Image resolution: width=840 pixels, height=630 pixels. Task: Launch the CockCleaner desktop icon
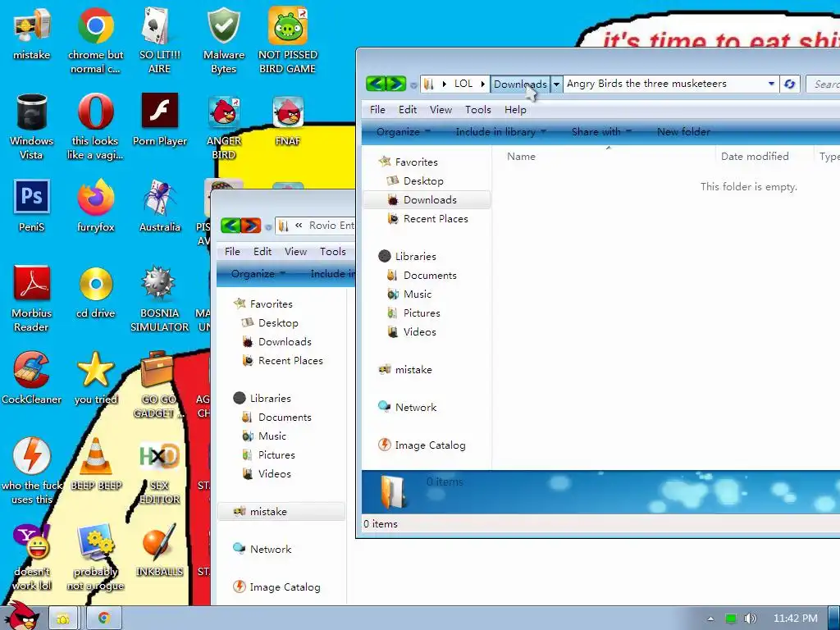[32, 377]
